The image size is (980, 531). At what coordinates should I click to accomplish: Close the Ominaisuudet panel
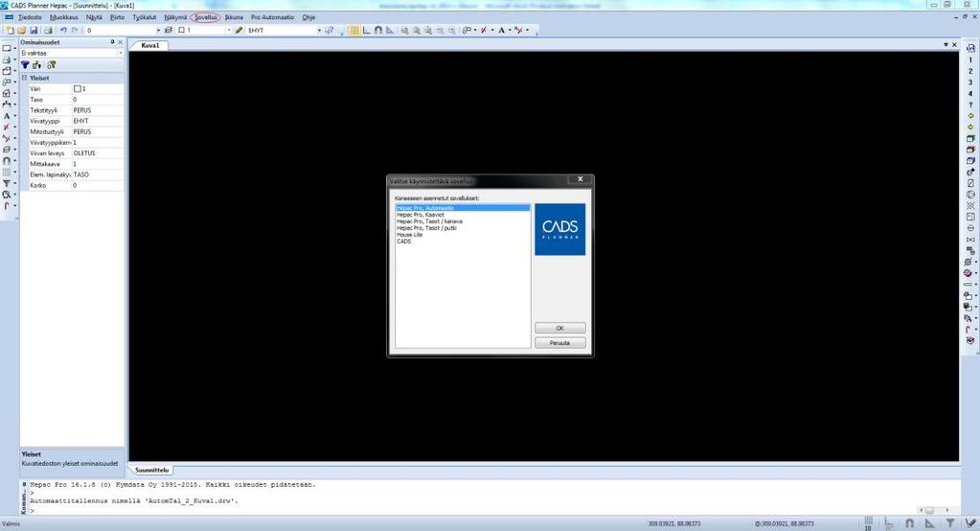pyautogui.click(x=121, y=42)
